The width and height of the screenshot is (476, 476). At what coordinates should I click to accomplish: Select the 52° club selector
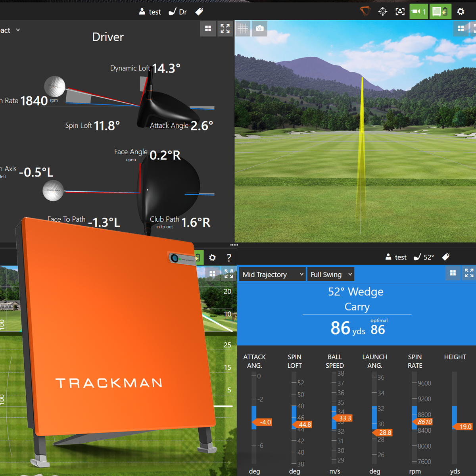[x=424, y=257]
